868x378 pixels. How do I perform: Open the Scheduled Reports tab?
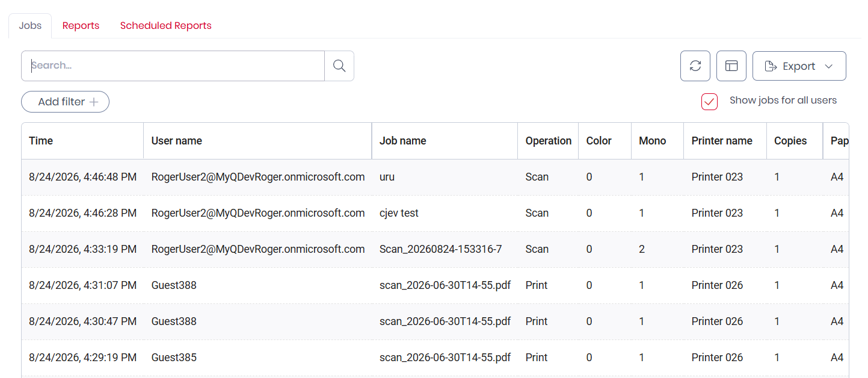pyautogui.click(x=166, y=26)
